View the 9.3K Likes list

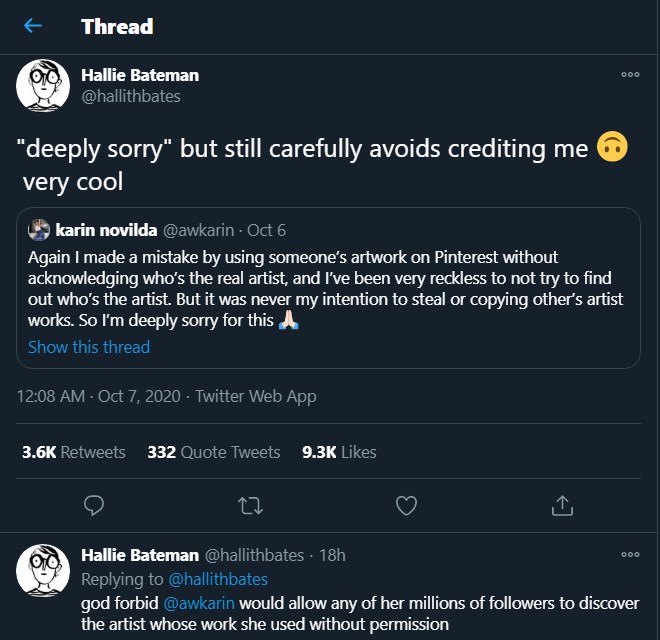tap(339, 452)
